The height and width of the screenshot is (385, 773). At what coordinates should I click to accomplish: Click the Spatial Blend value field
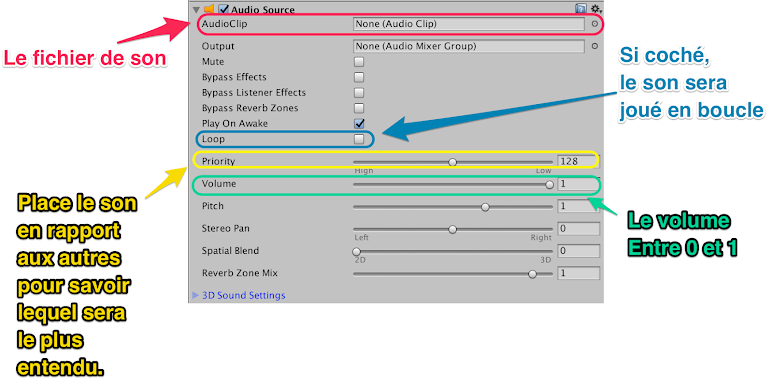(578, 251)
